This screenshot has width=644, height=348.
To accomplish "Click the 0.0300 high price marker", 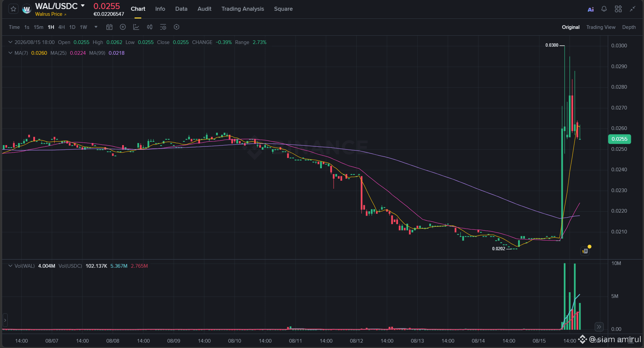I will [x=552, y=45].
